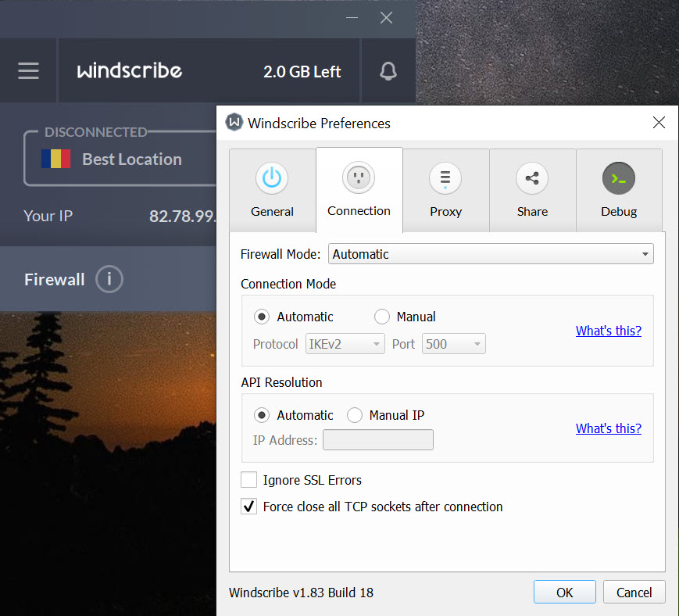Click the notifications bell icon
The image size is (679, 616).
pyautogui.click(x=388, y=72)
